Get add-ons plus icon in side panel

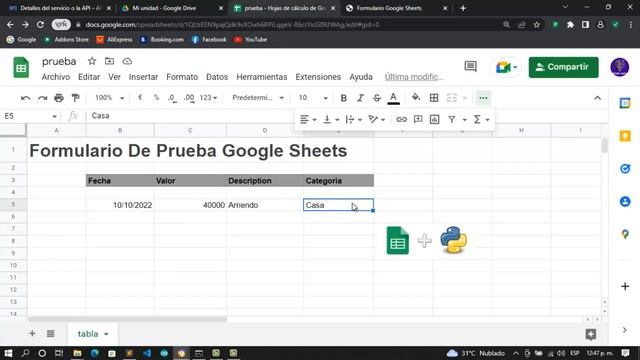625,286
